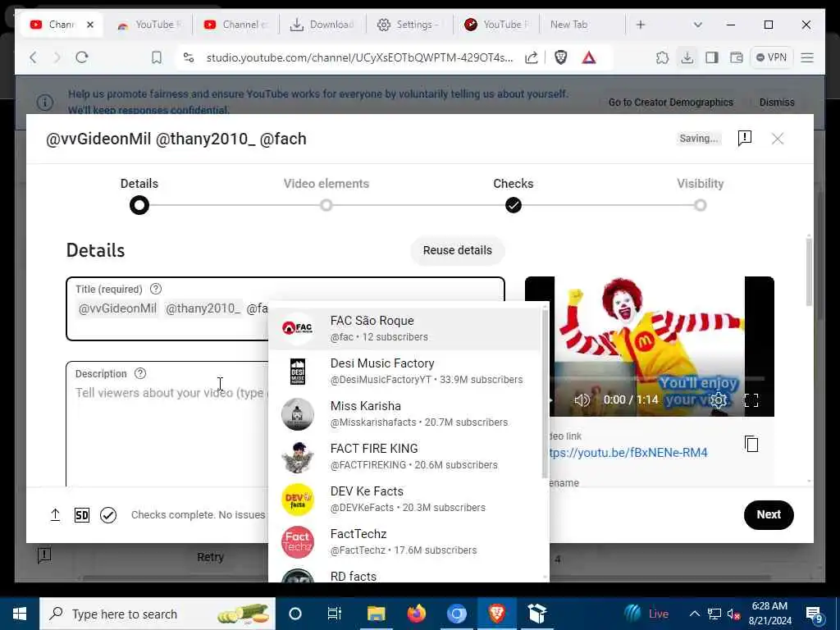
Task: Open the Windows Start menu
Action: tap(20, 614)
